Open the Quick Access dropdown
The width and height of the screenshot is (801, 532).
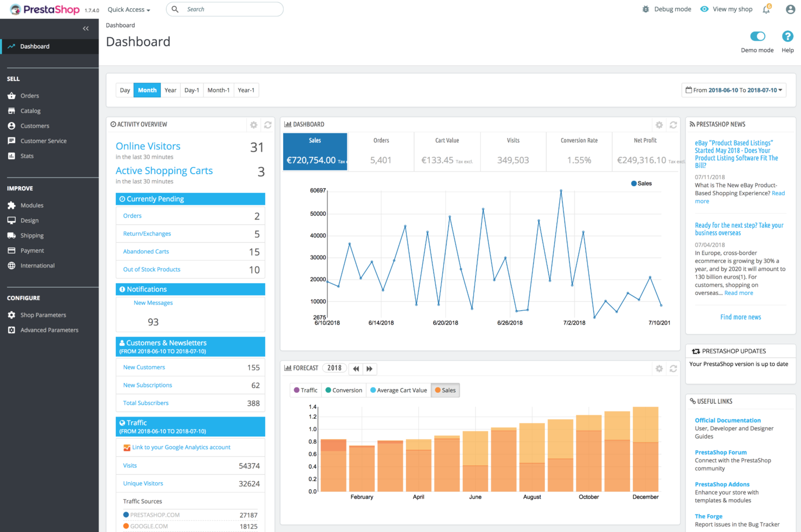click(128, 9)
